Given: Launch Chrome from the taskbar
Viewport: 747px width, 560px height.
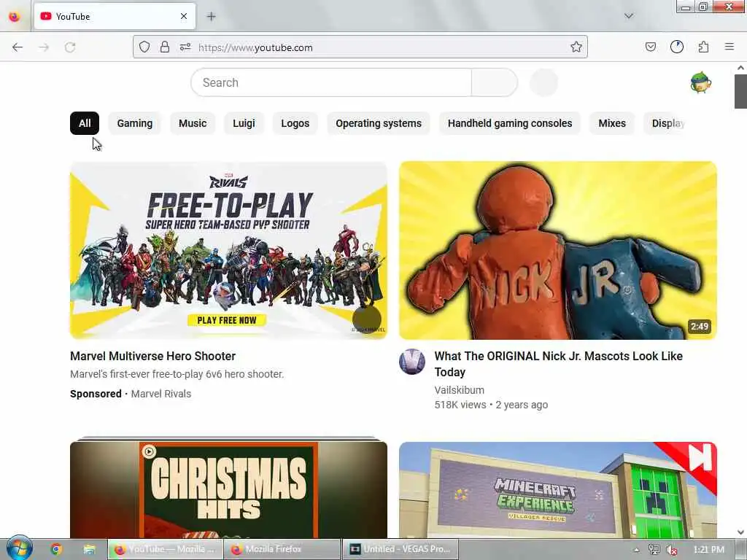Looking at the screenshot, I should 56,550.
